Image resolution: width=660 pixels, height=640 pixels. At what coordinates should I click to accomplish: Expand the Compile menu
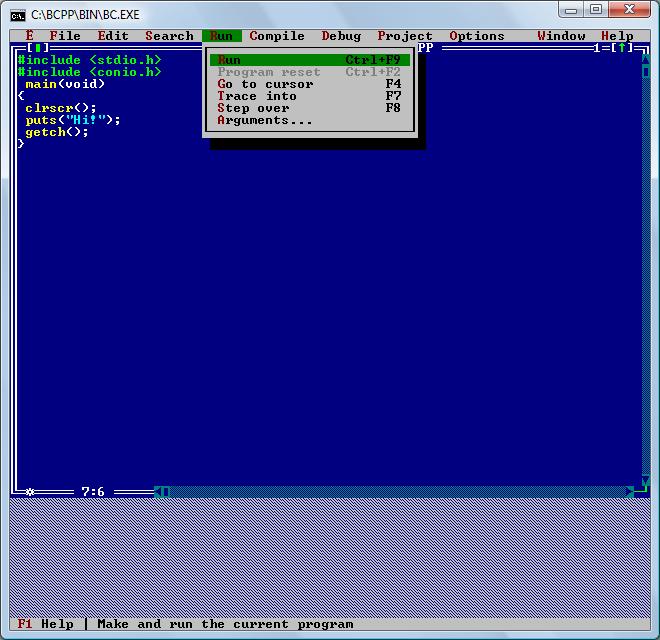tap(277, 36)
